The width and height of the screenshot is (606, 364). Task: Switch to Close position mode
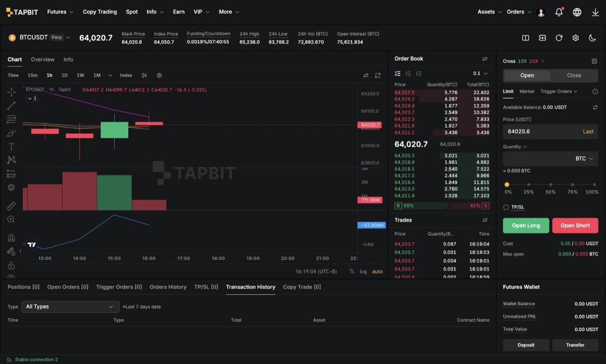point(574,75)
